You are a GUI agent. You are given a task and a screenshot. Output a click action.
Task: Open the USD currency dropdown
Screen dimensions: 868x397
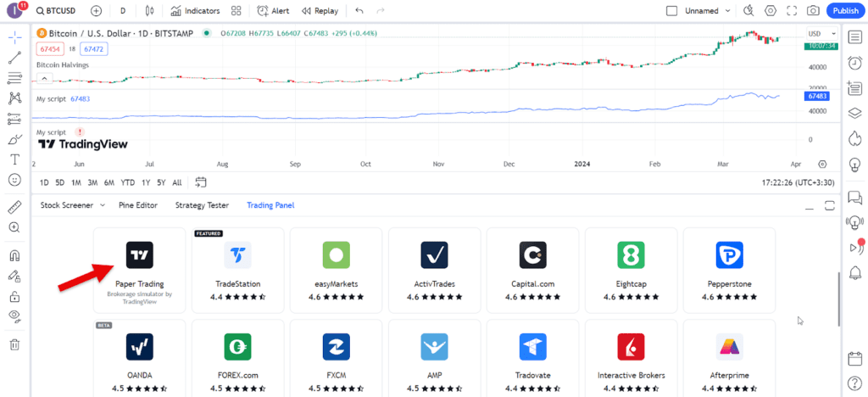pos(815,33)
